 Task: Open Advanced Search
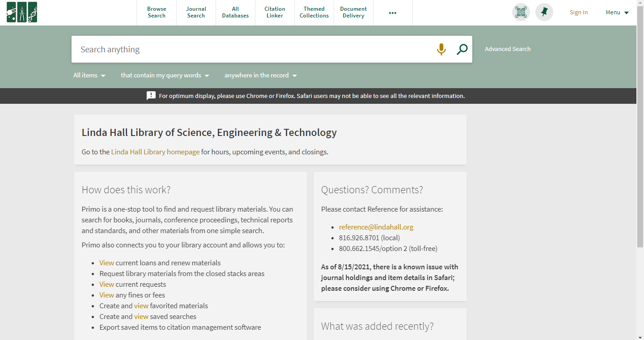508,49
